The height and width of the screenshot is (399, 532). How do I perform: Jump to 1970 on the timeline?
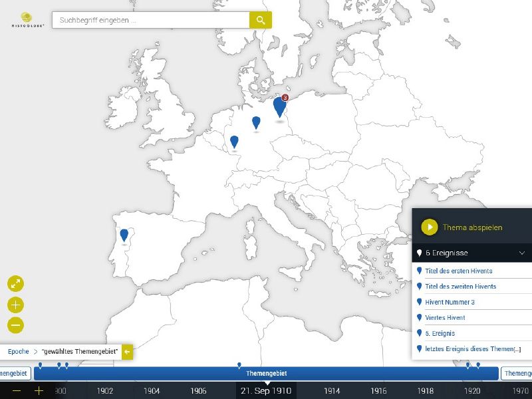click(x=520, y=390)
